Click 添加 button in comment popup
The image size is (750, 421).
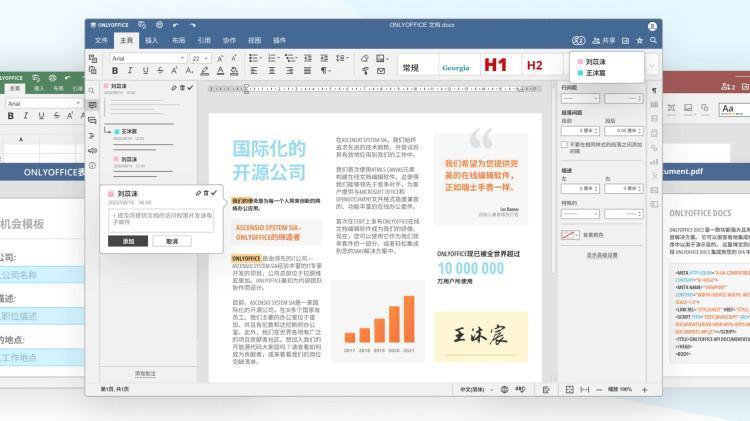pyautogui.click(x=128, y=242)
